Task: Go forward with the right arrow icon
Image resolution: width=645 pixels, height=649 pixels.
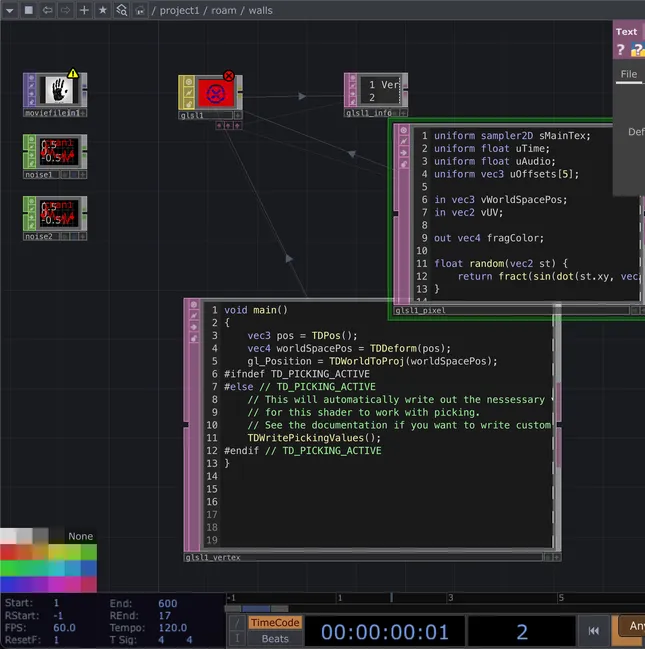Action: [65, 10]
